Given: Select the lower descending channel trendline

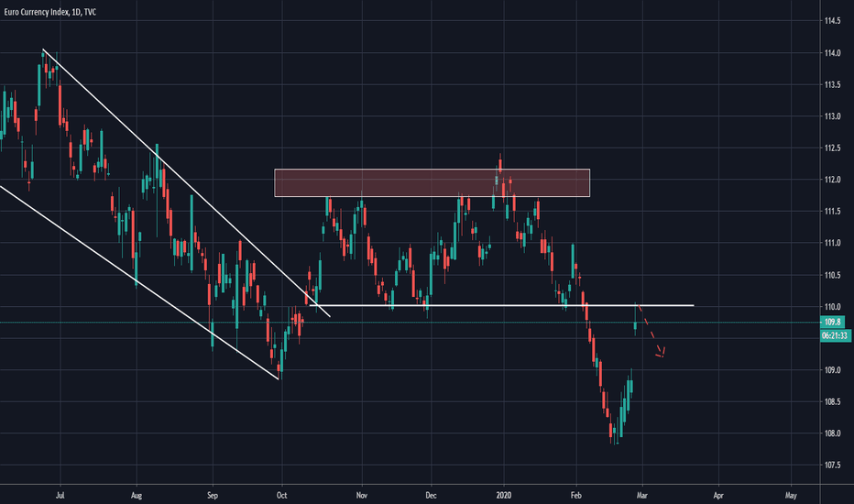Looking at the screenshot, I should tap(139, 282).
